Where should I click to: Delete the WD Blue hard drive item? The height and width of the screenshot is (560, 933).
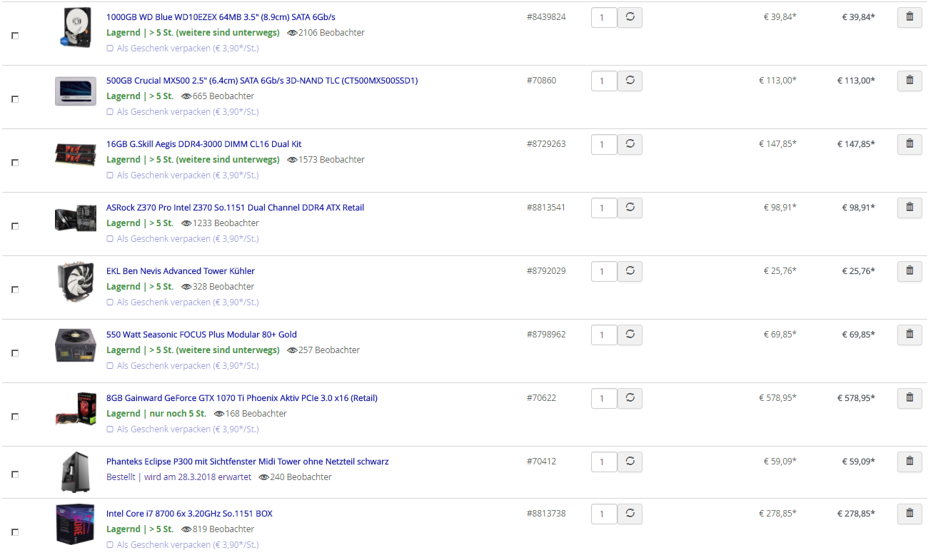(909, 17)
